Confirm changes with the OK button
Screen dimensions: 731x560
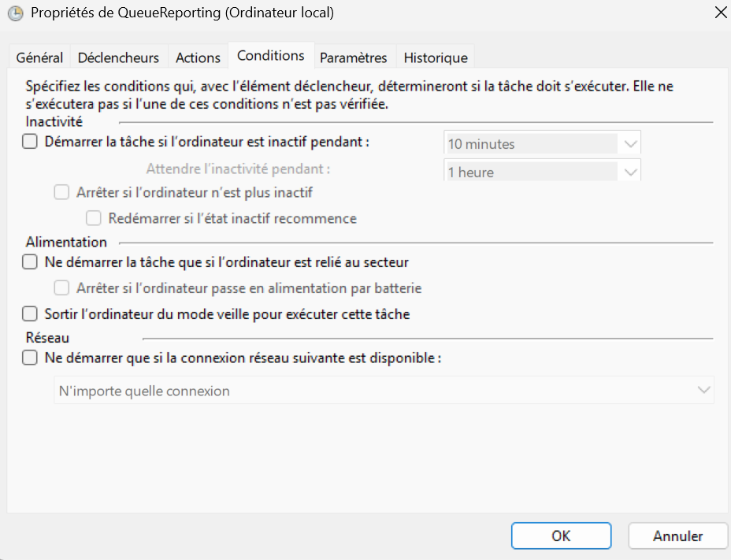pos(561,536)
